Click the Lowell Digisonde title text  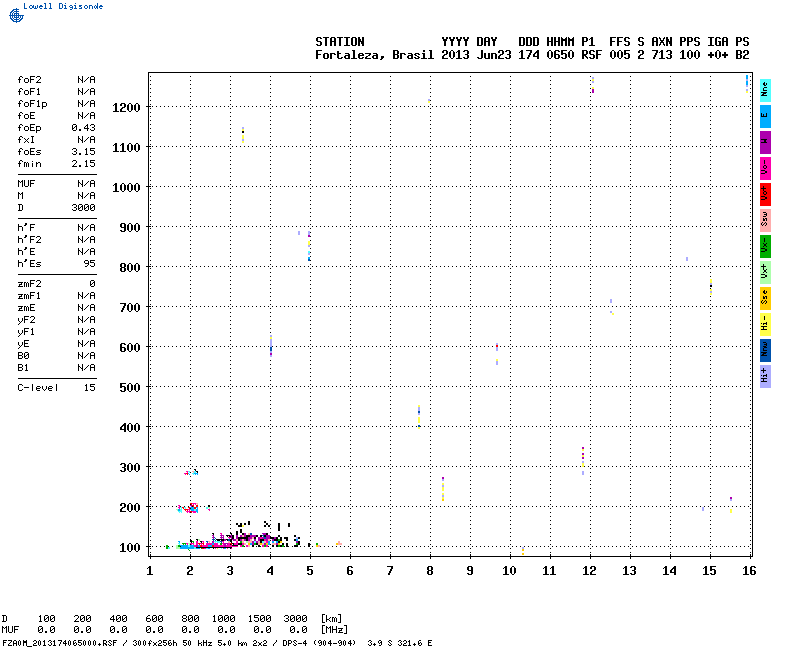click(63, 6)
